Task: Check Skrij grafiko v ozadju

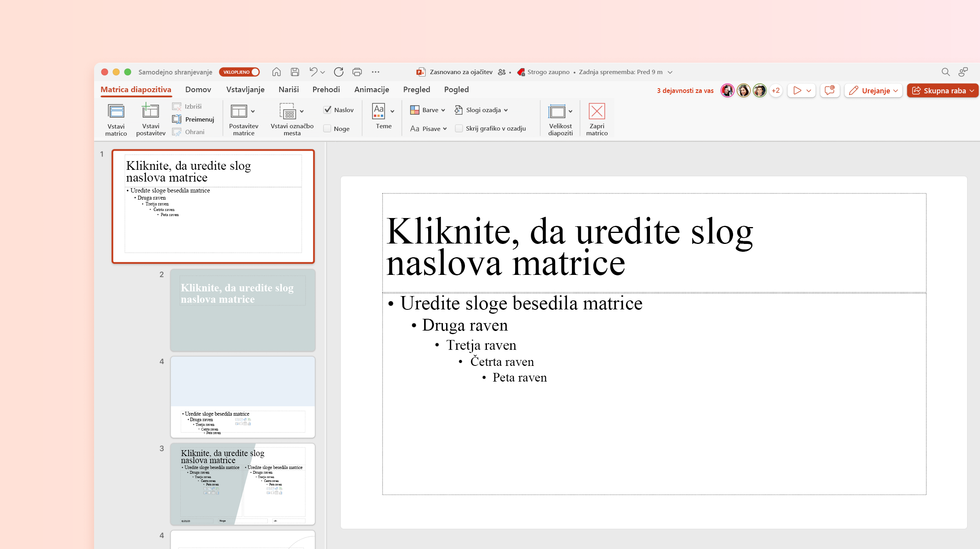Action: (459, 129)
